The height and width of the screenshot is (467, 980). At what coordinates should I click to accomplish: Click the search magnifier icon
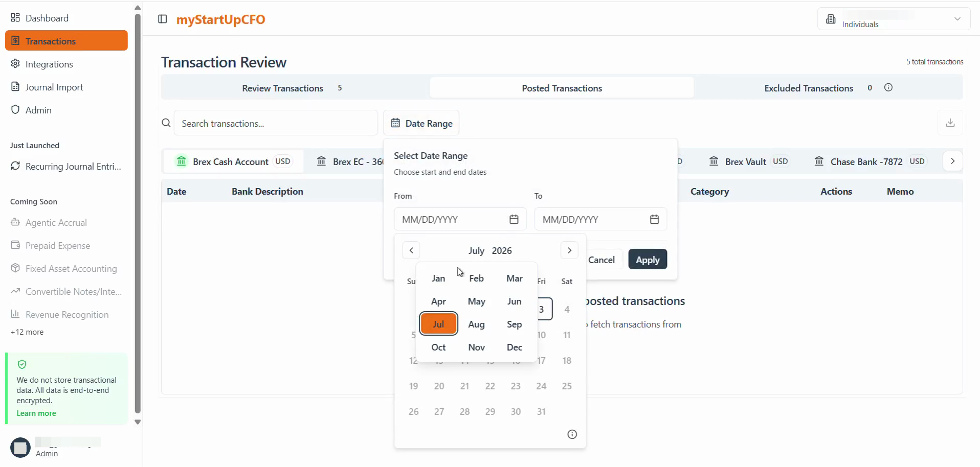(x=166, y=123)
